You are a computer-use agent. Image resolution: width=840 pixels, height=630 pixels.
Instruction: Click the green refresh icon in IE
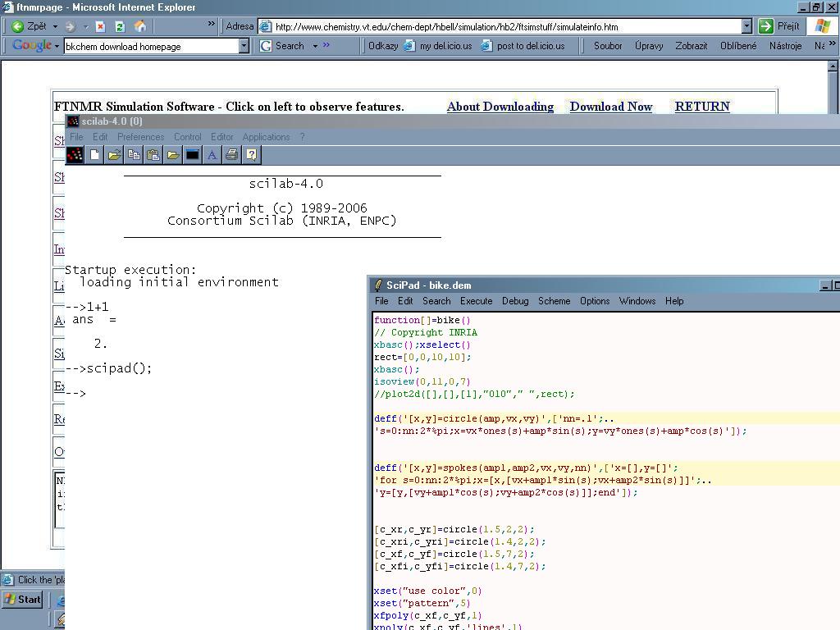click(x=120, y=26)
